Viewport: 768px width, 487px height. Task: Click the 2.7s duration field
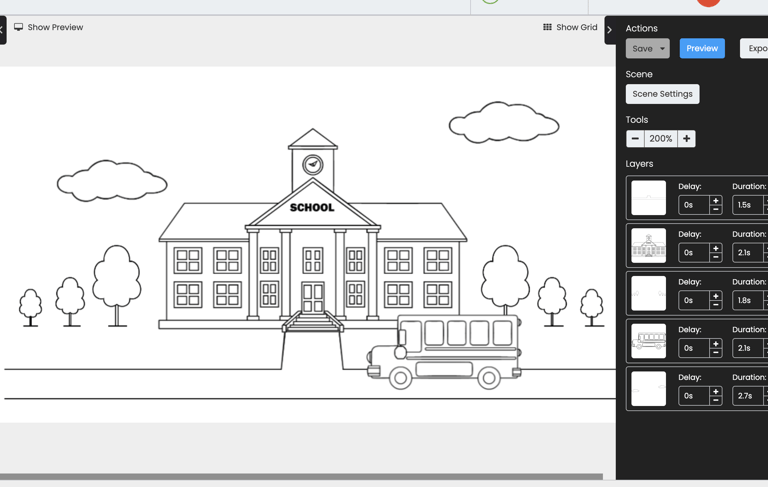click(747, 396)
